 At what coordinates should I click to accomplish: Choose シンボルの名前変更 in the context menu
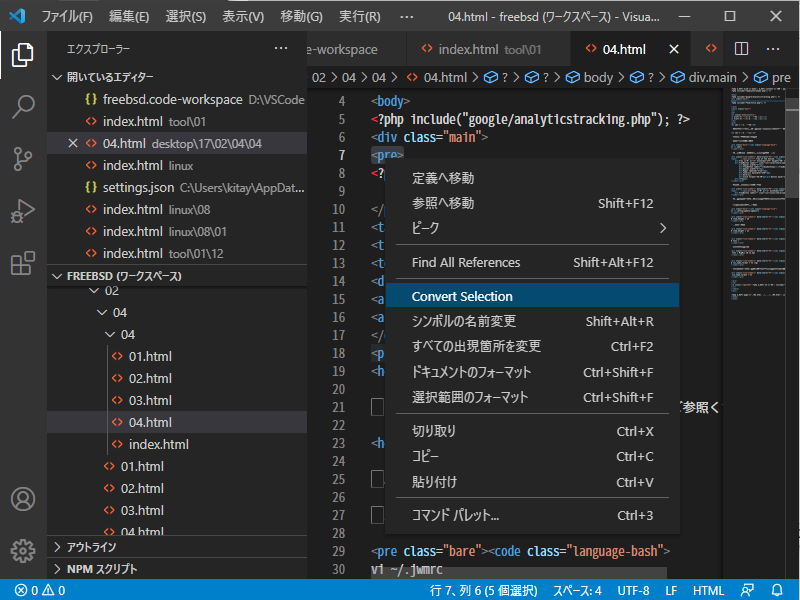532,321
